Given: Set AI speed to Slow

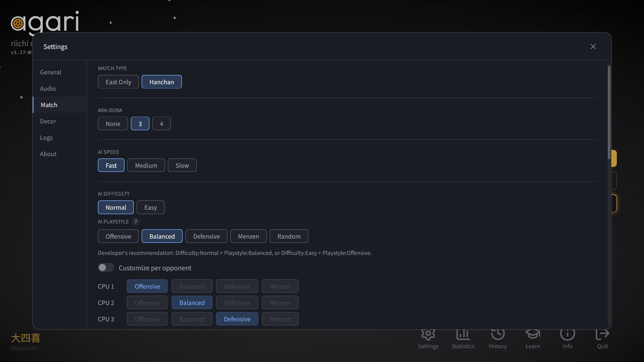Looking at the screenshot, I should click(182, 165).
